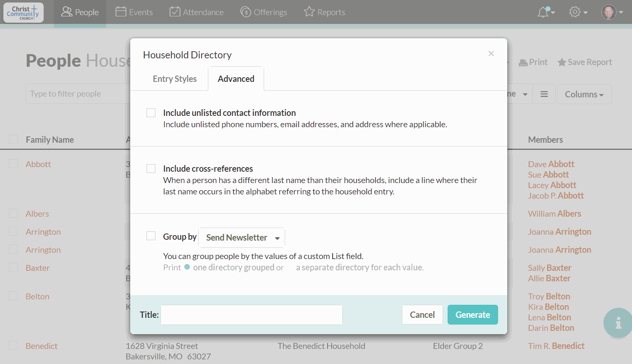
Task: Open the People section icon
Action: pos(67,12)
